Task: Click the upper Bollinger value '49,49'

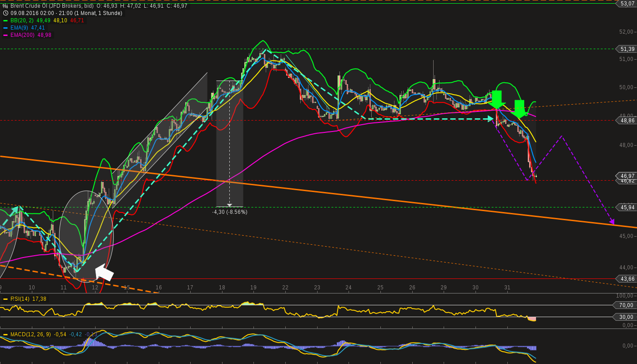Action: point(44,20)
